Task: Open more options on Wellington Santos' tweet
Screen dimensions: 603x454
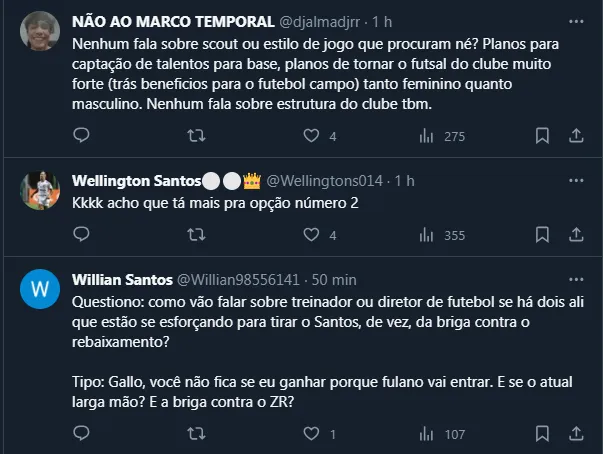Action: coord(575,180)
